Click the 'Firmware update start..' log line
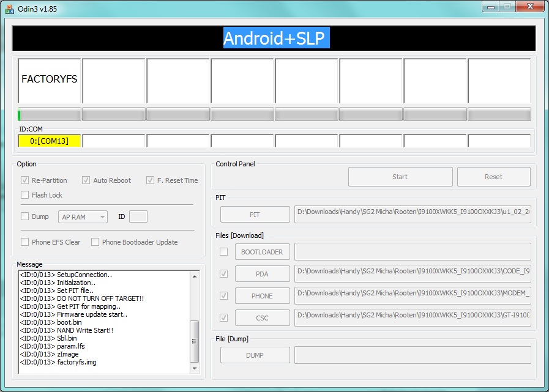The image size is (549, 392). click(x=73, y=314)
